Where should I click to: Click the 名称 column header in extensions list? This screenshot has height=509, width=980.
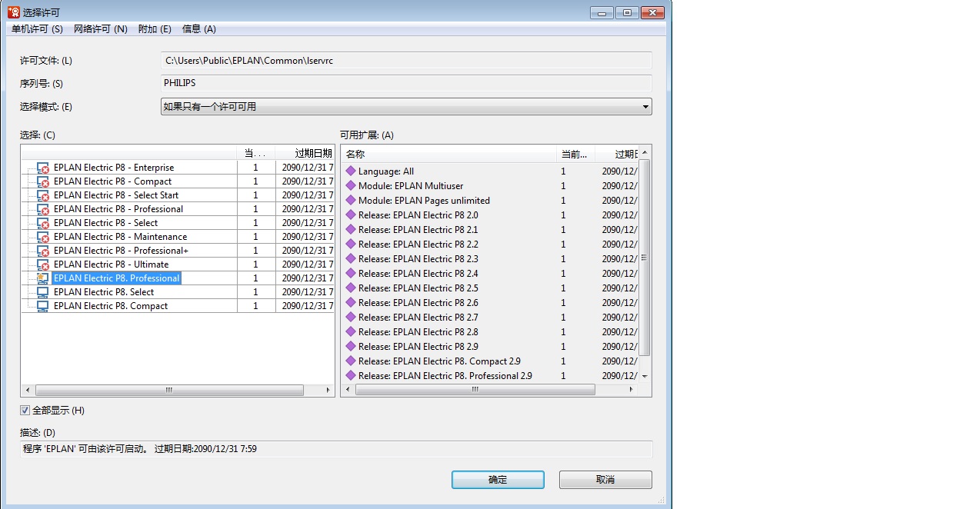click(449, 155)
